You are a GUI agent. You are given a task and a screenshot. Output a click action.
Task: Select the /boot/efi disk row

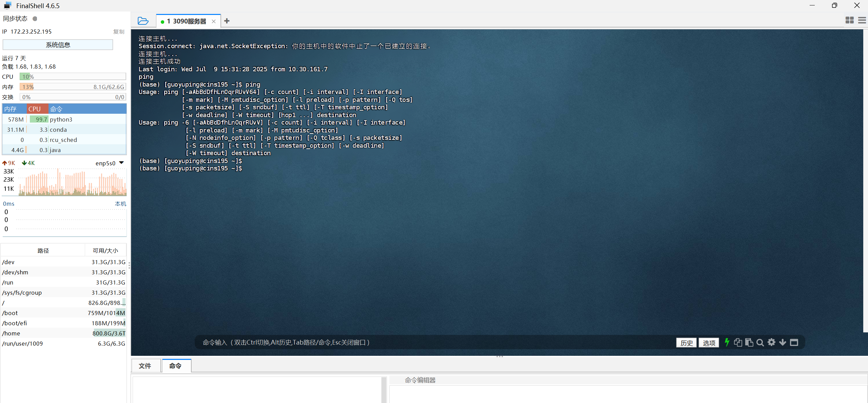[x=63, y=323]
